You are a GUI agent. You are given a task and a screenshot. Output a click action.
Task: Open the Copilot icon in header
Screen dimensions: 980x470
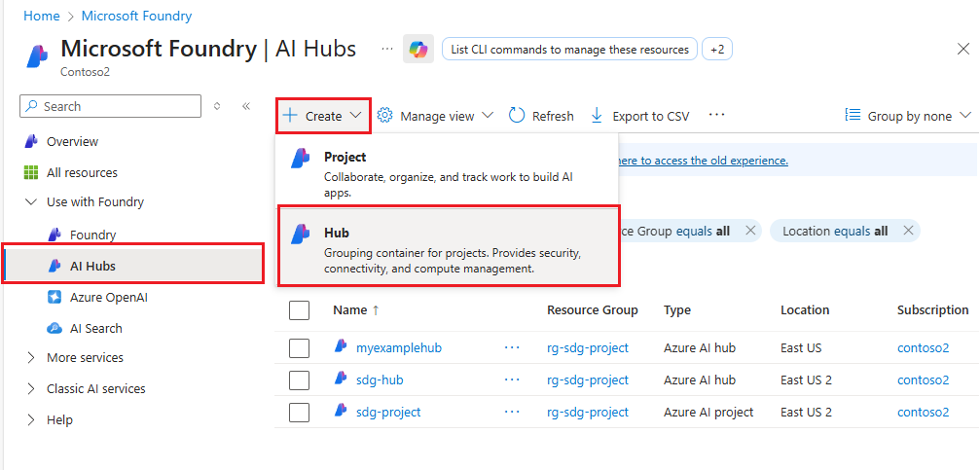tap(418, 50)
